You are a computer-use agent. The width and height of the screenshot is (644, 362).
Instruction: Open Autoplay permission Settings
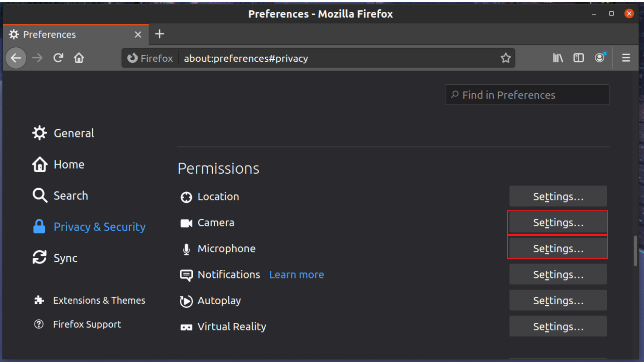coord(558,300)
